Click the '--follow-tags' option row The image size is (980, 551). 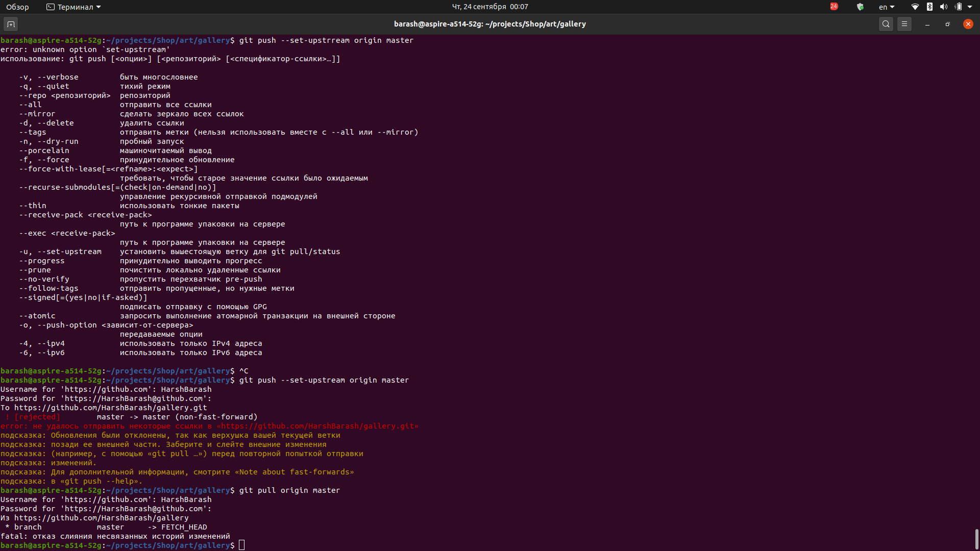click(157, 288)
